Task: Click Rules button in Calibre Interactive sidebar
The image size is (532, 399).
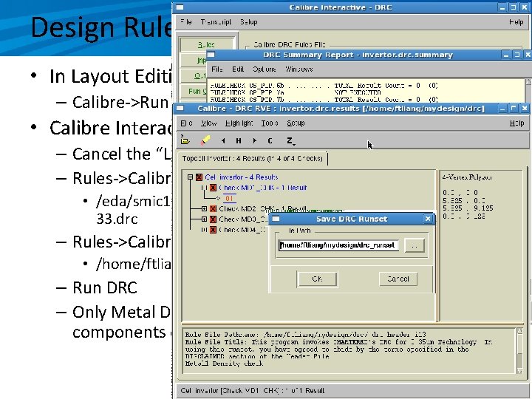Action: 207,45
